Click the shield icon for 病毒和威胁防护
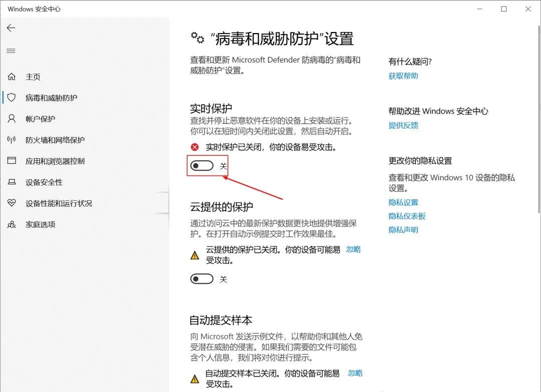Viewport: 541px width, 392px height. [x=12, y=98]
